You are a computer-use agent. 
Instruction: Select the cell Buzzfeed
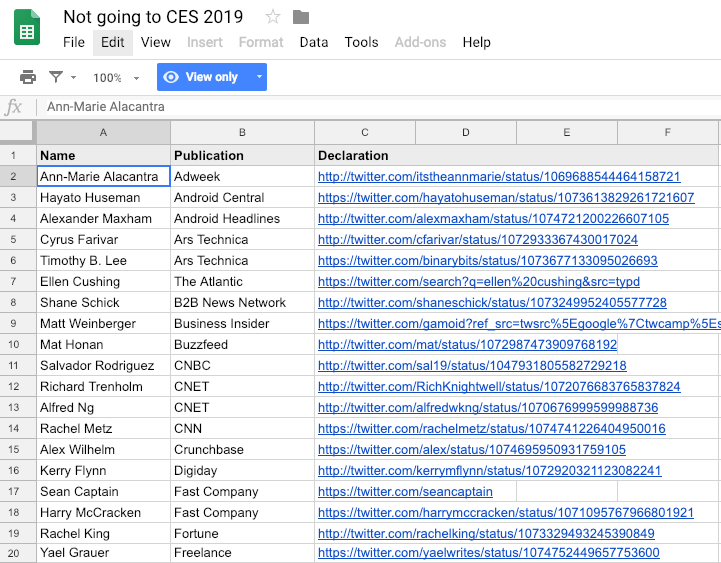coord(242,345)
